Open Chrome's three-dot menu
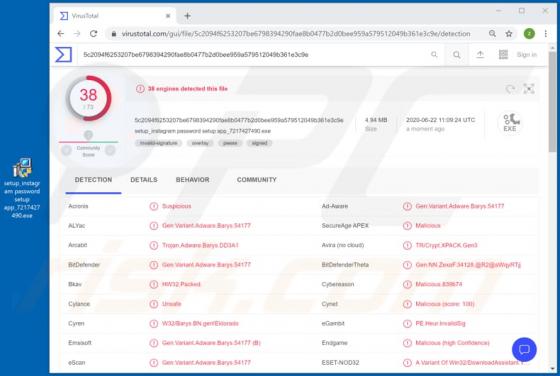Screen dimensions: 560x376 tap(545, 34)
